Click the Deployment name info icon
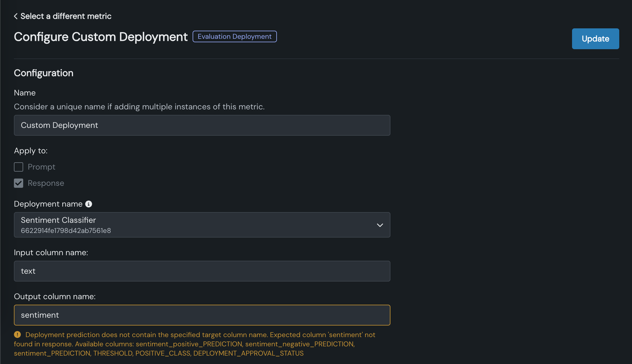The width and height of the screenshot is (632, 364). [x=89, y=204]
